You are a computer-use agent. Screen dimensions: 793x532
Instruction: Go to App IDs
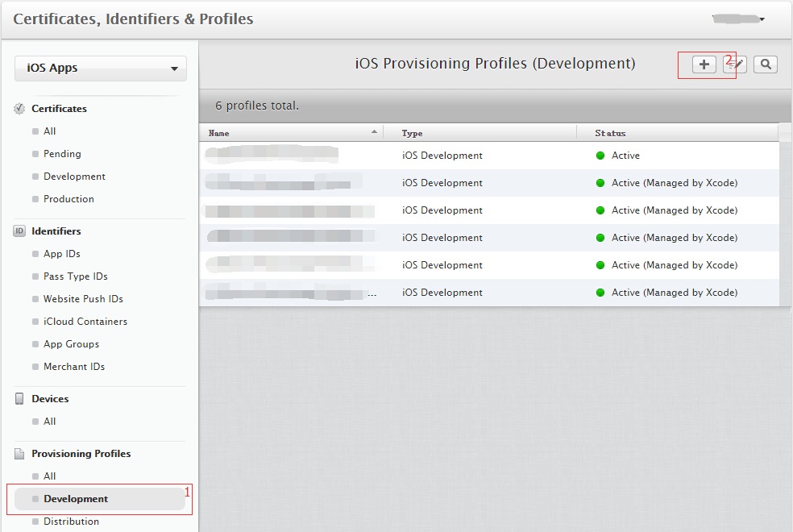pos(62,254)
